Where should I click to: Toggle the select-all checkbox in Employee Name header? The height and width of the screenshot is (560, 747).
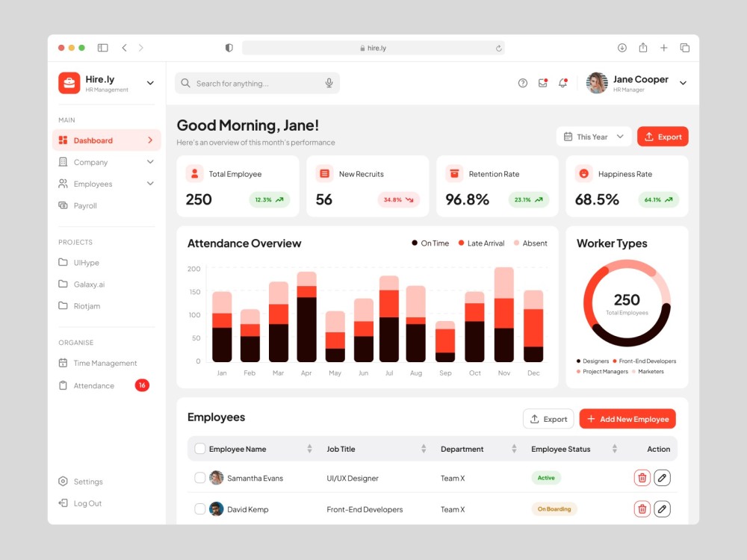coord(200,449)
